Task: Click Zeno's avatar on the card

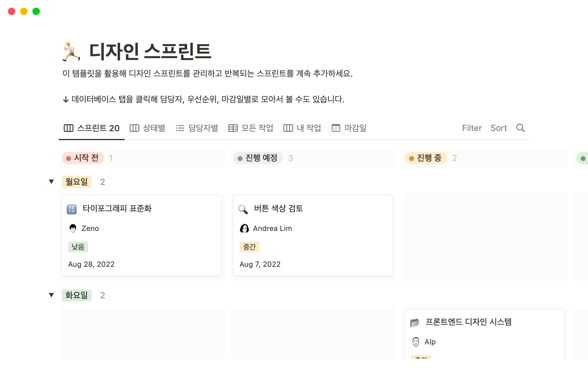Action: (73, 228)
